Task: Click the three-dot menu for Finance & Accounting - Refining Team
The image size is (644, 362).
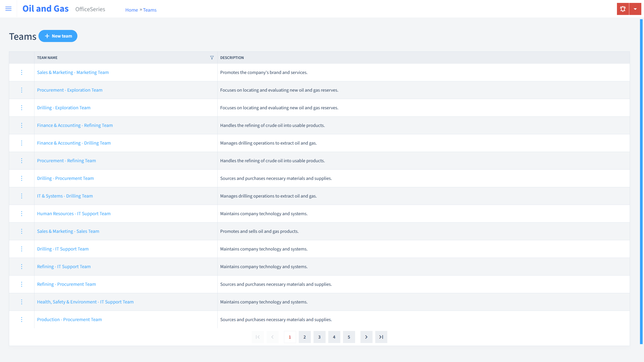Action: [22, 125]
